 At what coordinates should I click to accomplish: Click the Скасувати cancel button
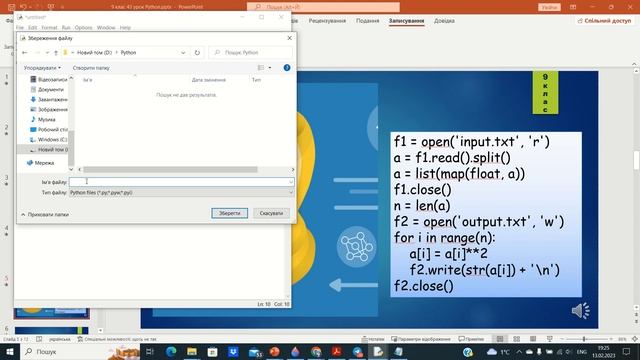tap(271, 213)
